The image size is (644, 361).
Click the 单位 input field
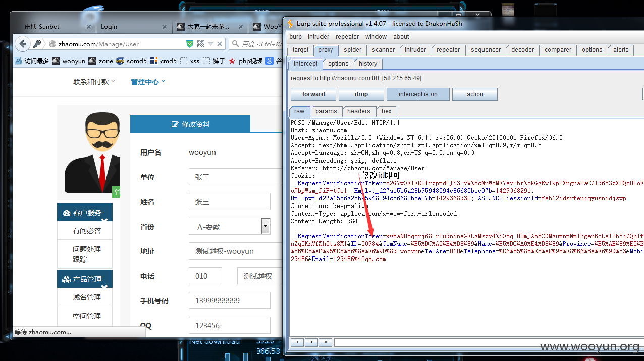(235, 177)
